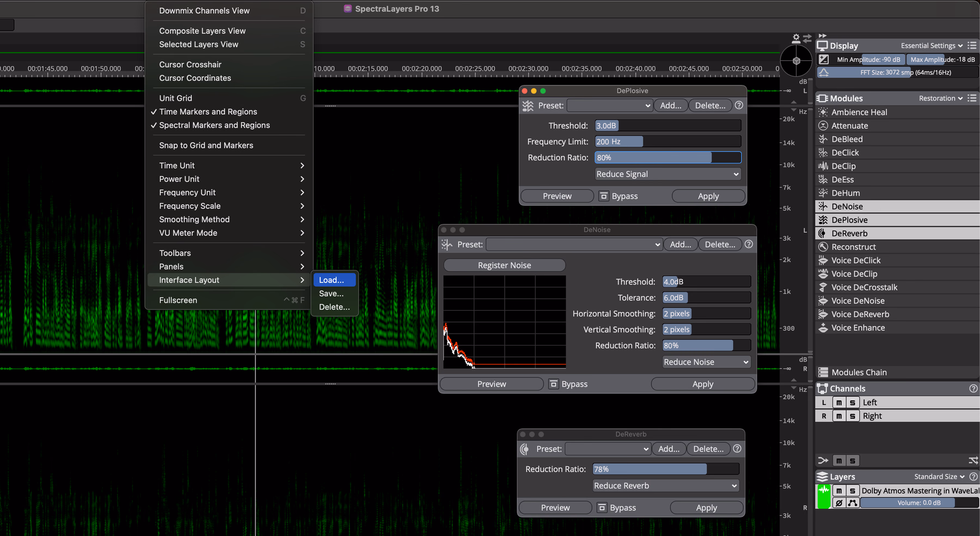This screenshot has width=980, height=536.
Task: Click the DeNoise help question mark icon
Action: coord(749,244)
